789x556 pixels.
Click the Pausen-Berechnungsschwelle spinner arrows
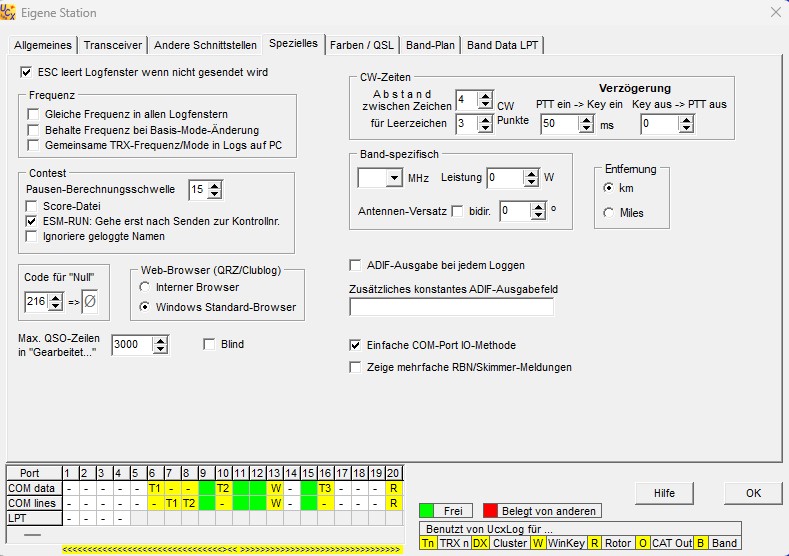click(214, 189)
